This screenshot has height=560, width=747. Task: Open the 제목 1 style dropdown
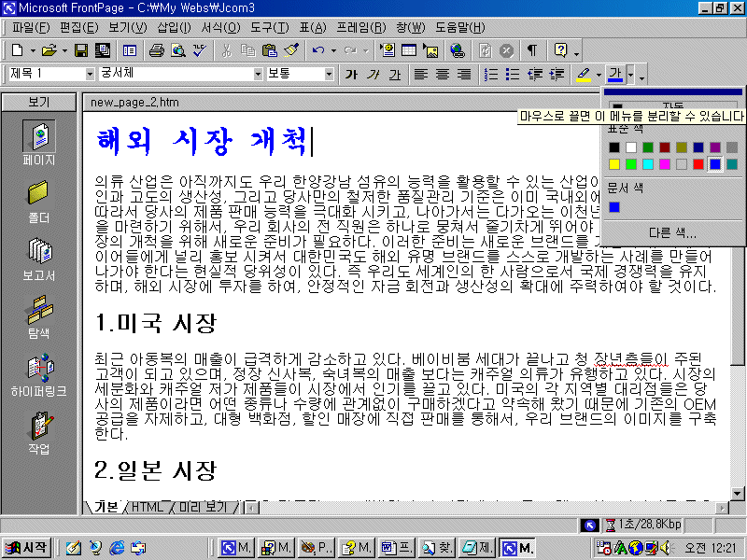[90, 75]
